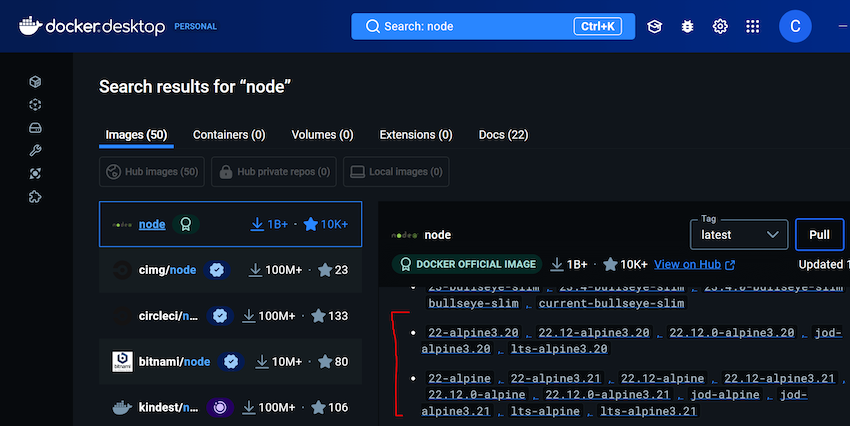Click download count 10M+ on bitnami row

[x=278, y=362]
